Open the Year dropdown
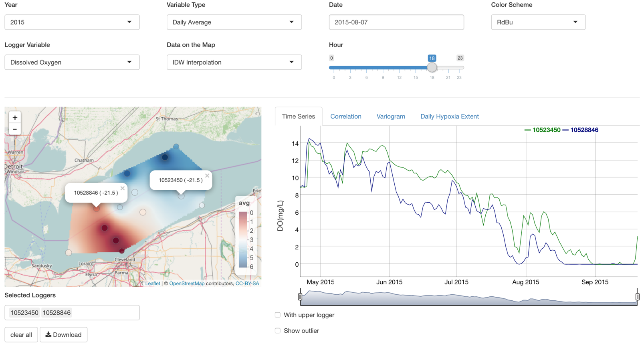644x346 pixels. (72, 22)
